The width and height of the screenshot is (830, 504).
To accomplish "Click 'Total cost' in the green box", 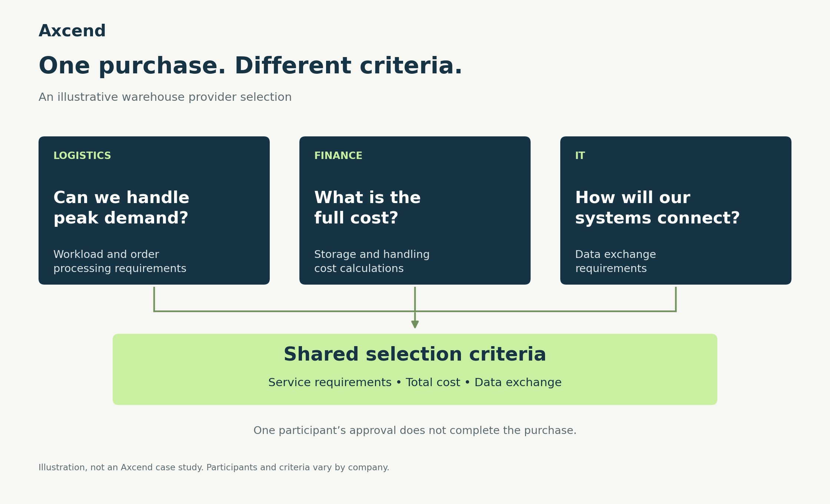I will pos(433,382).
